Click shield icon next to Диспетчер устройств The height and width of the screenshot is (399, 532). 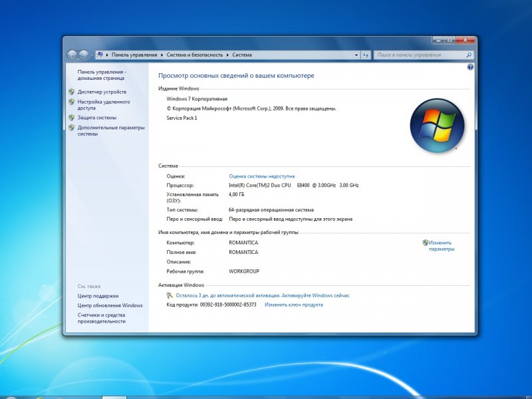pyautogui.click(x=71, y=92)
